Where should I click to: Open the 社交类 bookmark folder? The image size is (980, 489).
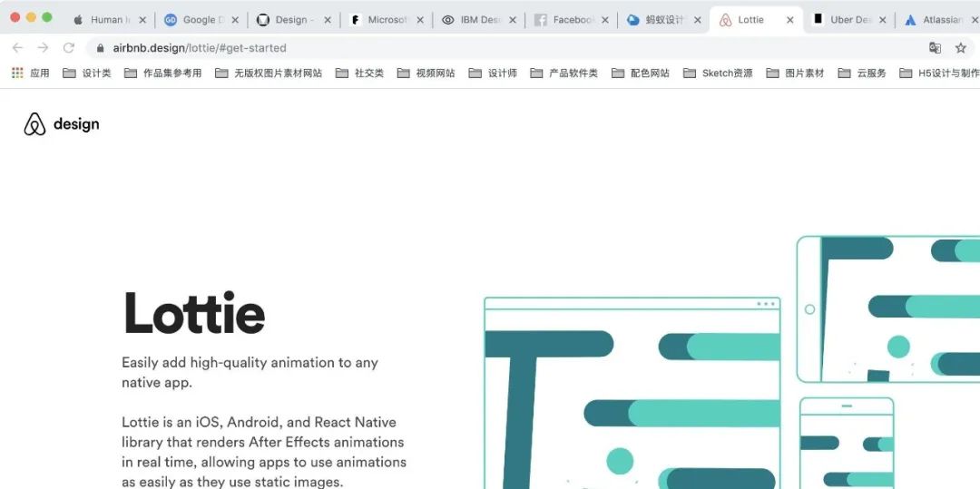coord(359,73)
